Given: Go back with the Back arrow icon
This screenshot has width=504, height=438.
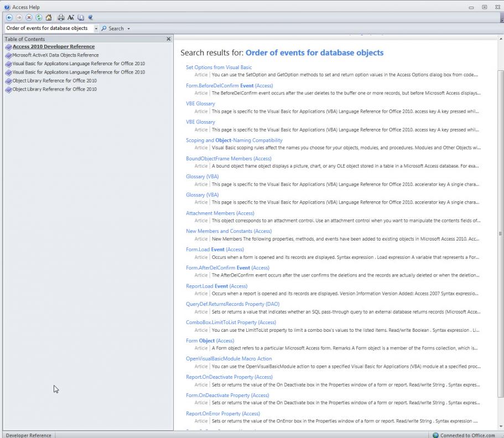Looking at the screenshot, I should pos(9,18).
